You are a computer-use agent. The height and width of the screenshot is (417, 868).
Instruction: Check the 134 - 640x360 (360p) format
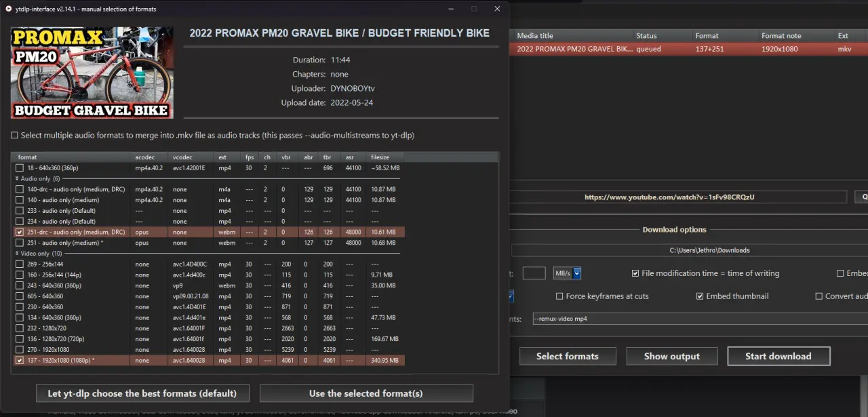coord(20,317)
